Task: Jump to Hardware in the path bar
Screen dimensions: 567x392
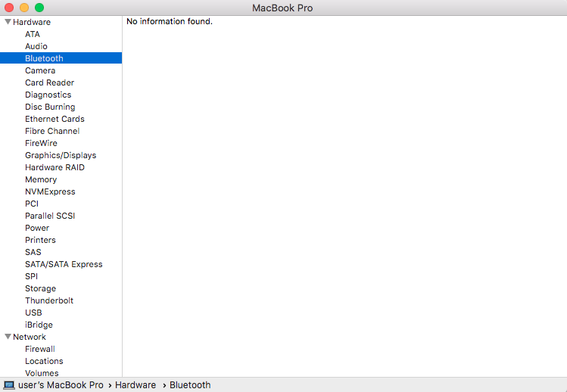Action: tap(136, 385)
